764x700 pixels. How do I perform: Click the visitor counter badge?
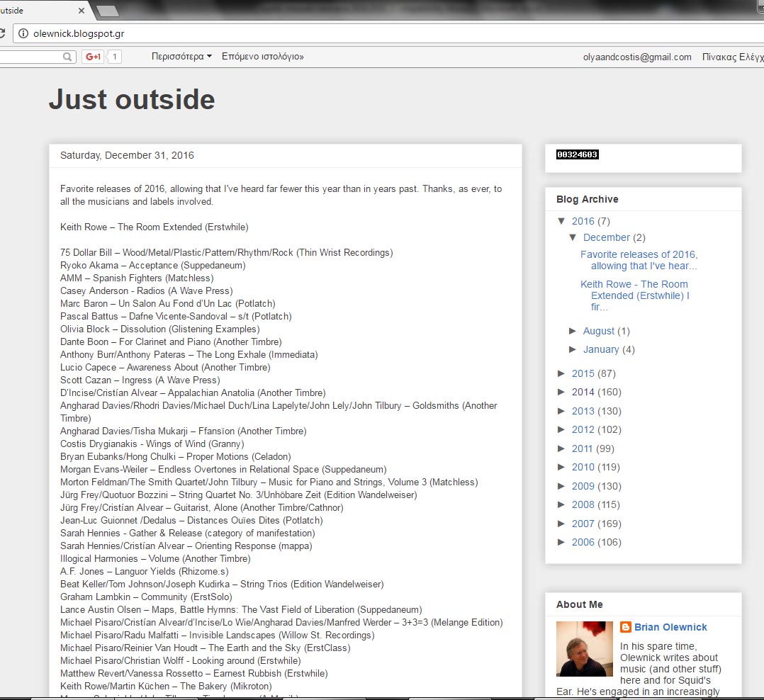577,154
